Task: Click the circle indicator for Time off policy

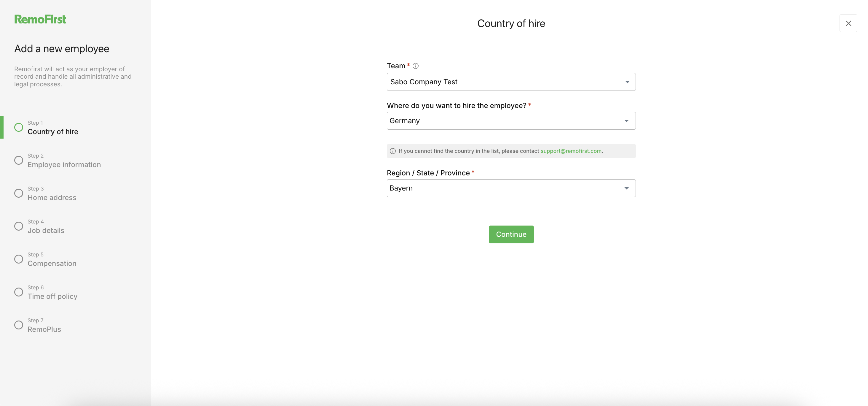Action: click(19, 292)
